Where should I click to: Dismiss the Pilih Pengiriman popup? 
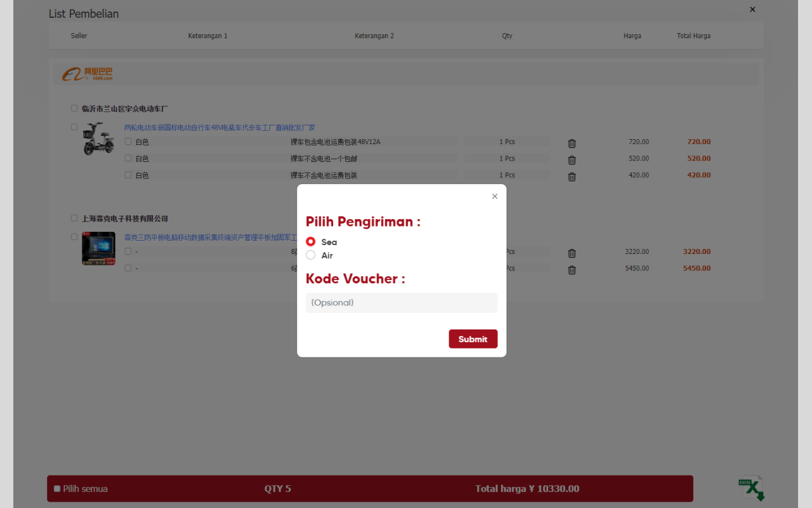point(494,196)
